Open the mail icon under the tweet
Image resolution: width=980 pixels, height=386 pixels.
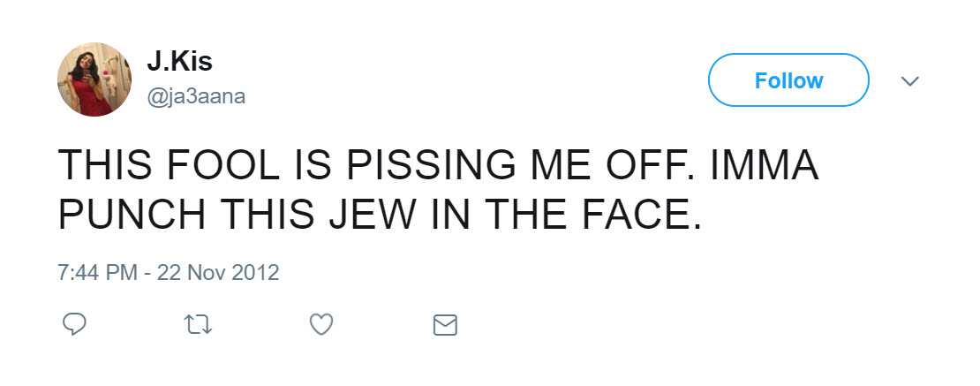(446, 326)
